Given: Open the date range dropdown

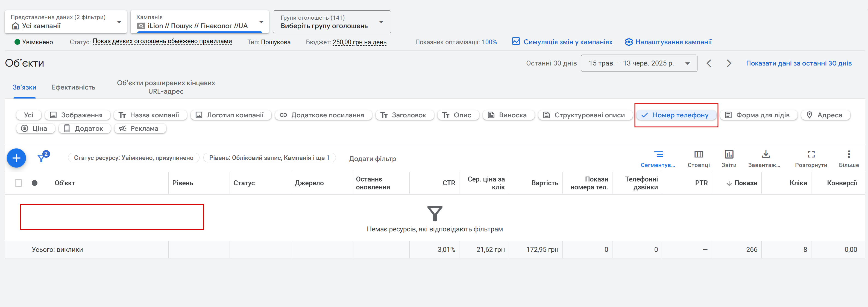Looking at the screenshot, I should click(639, 63).
